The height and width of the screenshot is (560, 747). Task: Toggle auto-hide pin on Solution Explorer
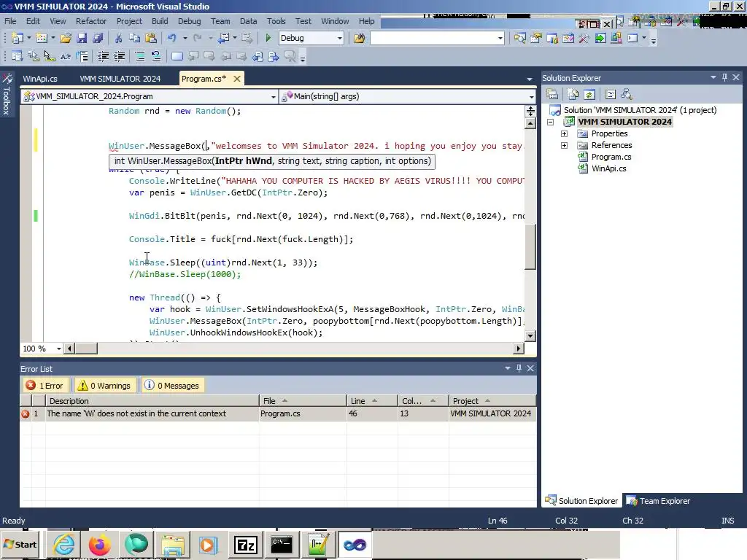click(x=724, y=77)
